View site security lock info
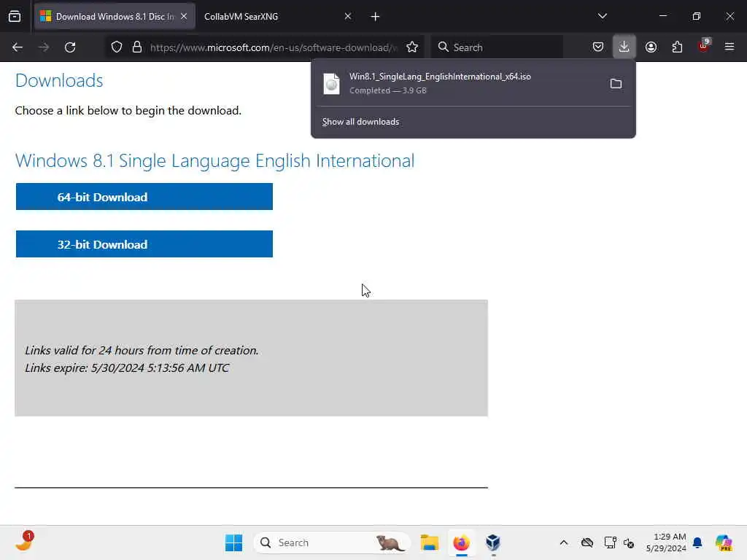Screen dimensions: 747x560 click(x=137, y=47)
